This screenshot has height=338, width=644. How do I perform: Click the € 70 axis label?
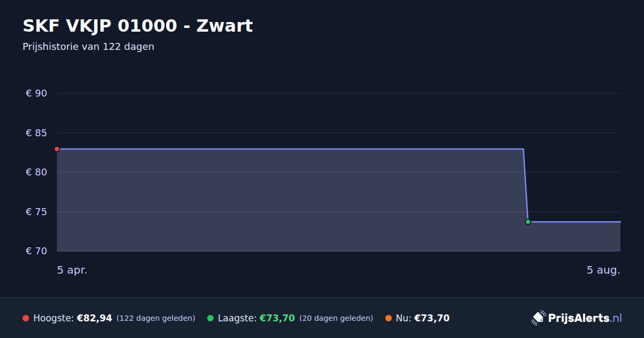[x=36, y=251]
